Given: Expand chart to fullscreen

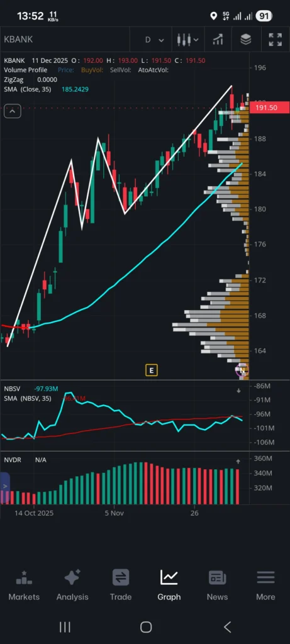Looking at the screenshot, I should pyautogui.click(x=275, y=40).
